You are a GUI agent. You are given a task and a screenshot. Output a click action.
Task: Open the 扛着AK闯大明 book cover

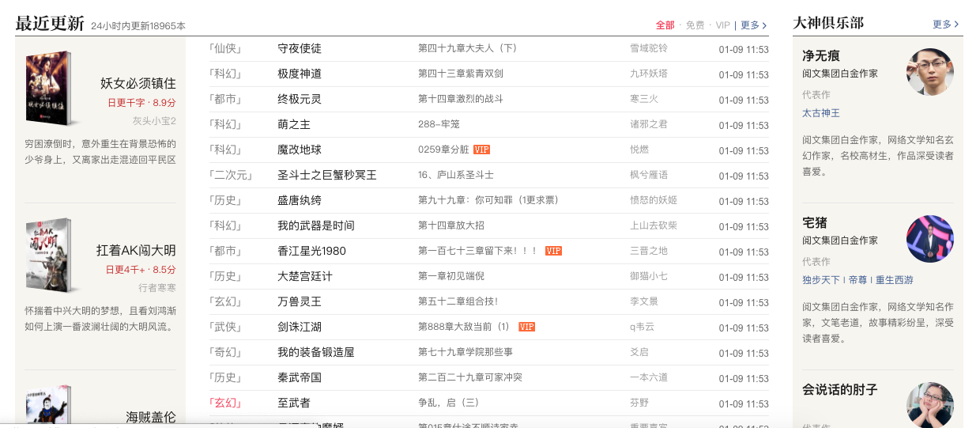click(49, 254)
